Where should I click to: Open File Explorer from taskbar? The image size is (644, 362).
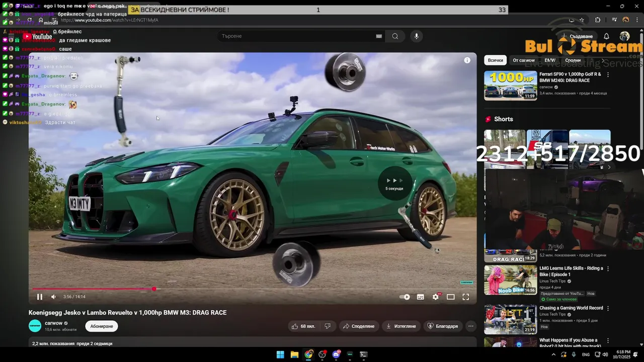pos(294,354)
